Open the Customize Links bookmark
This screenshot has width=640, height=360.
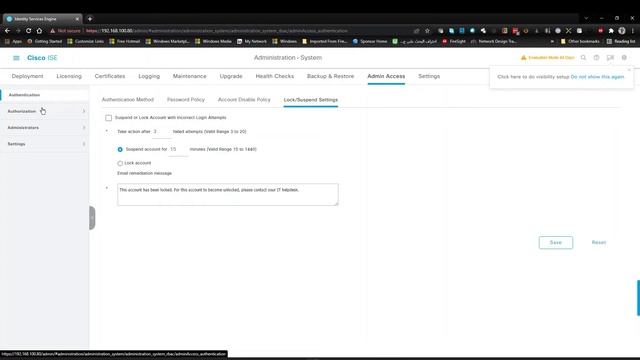86,41
